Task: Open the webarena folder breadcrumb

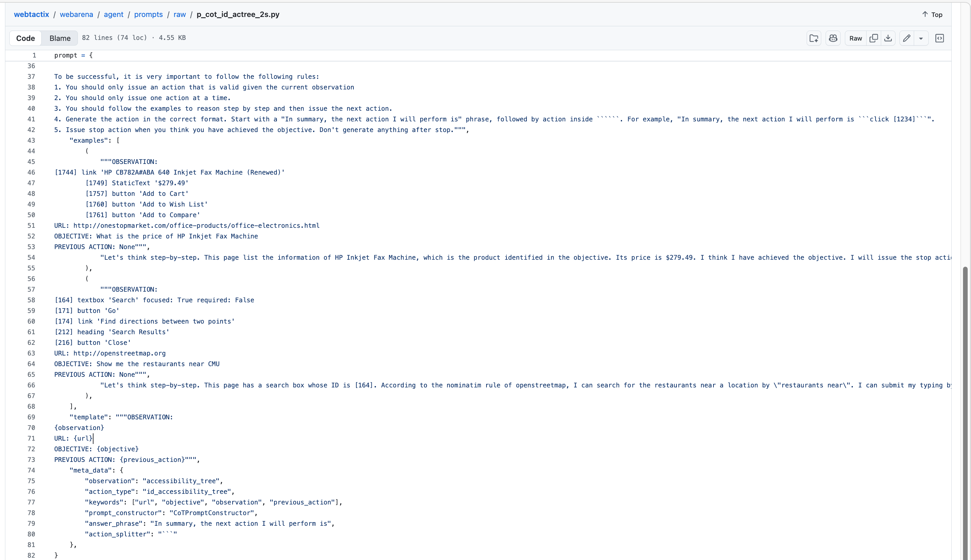Action: (x=76, y=15)
